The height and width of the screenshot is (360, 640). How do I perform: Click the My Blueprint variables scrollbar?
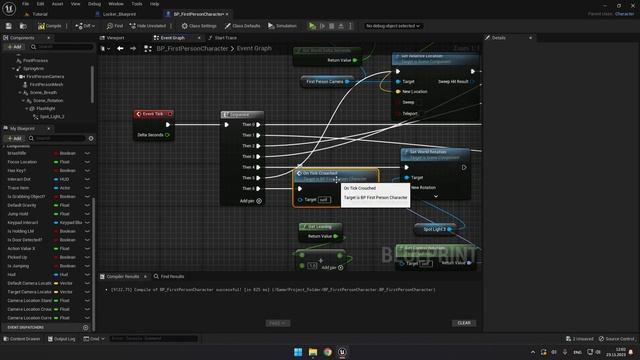tap(93, 263)
